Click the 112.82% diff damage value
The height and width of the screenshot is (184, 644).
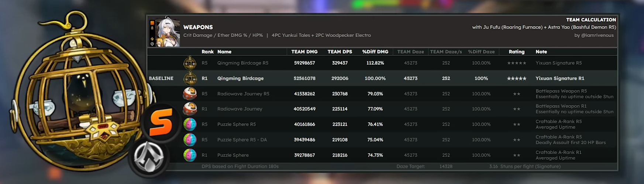(x=375, y=63)
